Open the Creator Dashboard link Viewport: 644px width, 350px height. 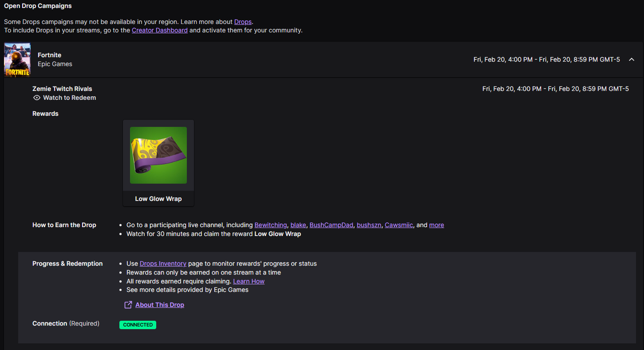coord(160,30)
